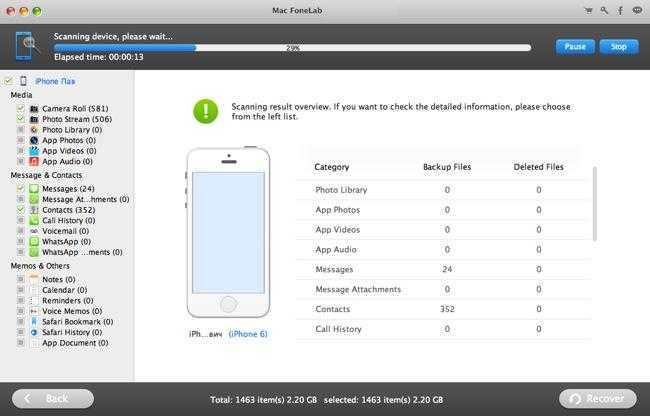The height and width of the screenshot is (416, 650).
Task: Open the feedback chat bubble icon
Action: point(637,11)
